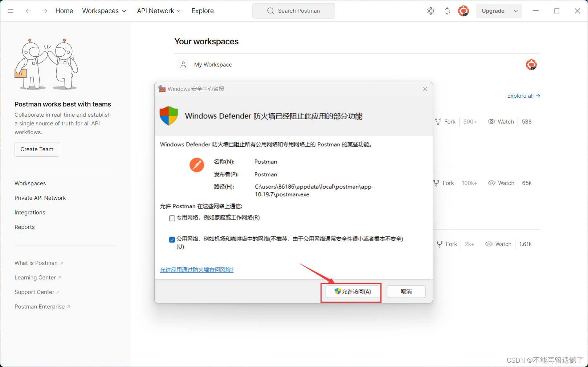Screen dimensions: 588x367
Task: Click the Fork icon beside 500+
Action: (438, 122)
